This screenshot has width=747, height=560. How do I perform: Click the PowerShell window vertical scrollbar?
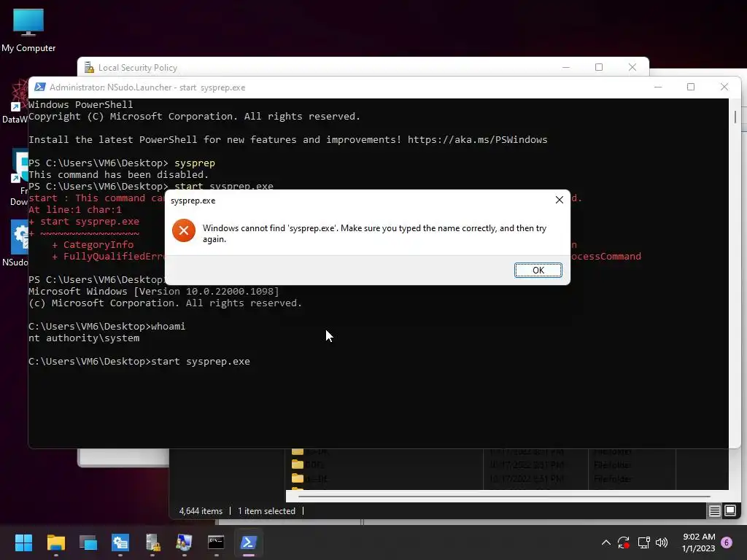click(x=735, y=117)
